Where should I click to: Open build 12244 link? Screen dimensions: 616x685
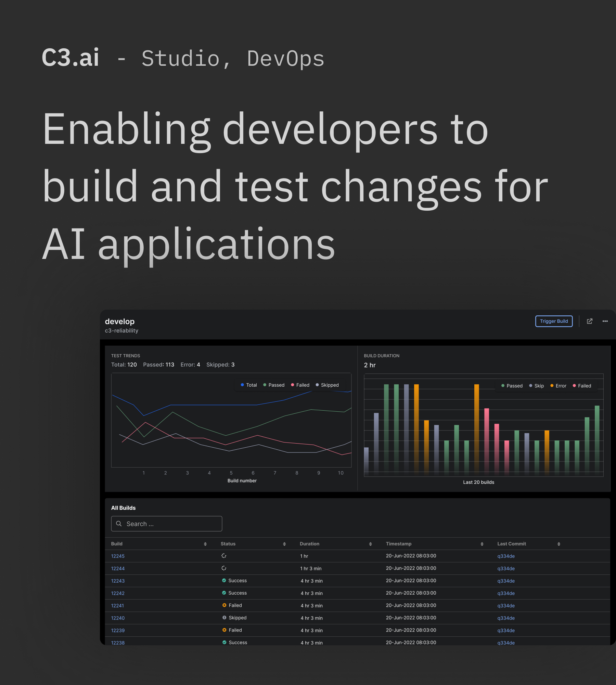[x=118, y=569]
